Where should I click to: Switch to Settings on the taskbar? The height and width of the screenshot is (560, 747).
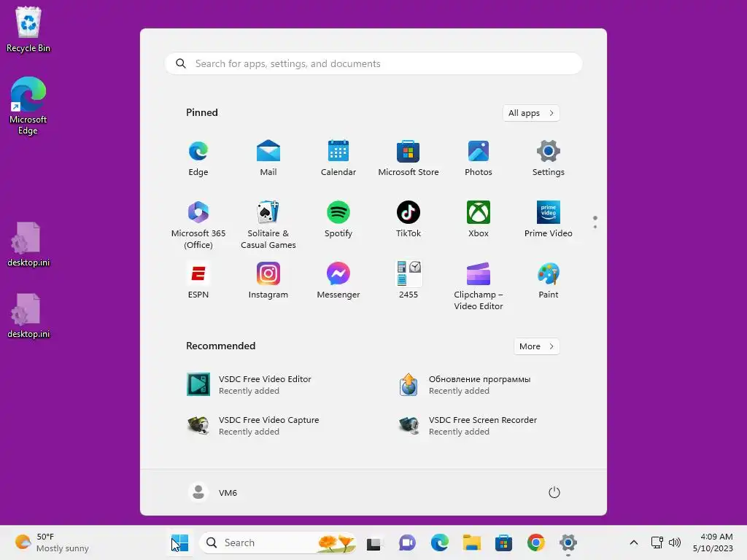click(x=568, y=542)
